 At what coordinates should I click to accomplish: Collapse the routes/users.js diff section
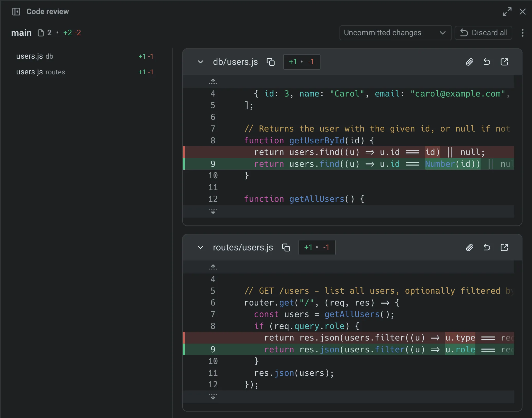coord(200,247)
